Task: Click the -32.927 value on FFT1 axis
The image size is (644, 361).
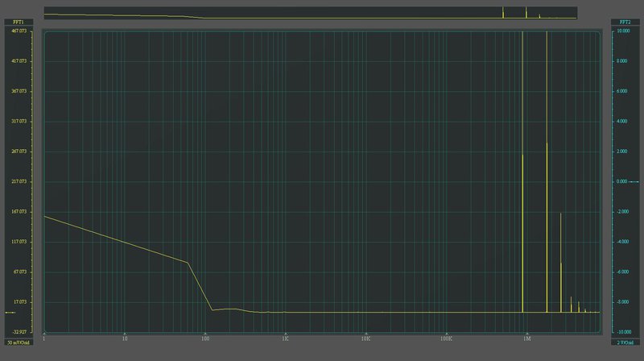Action: point(20,332)
